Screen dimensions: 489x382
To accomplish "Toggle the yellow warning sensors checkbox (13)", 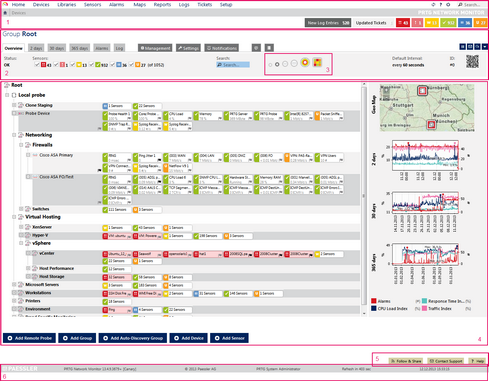I will tap(73, 65).
